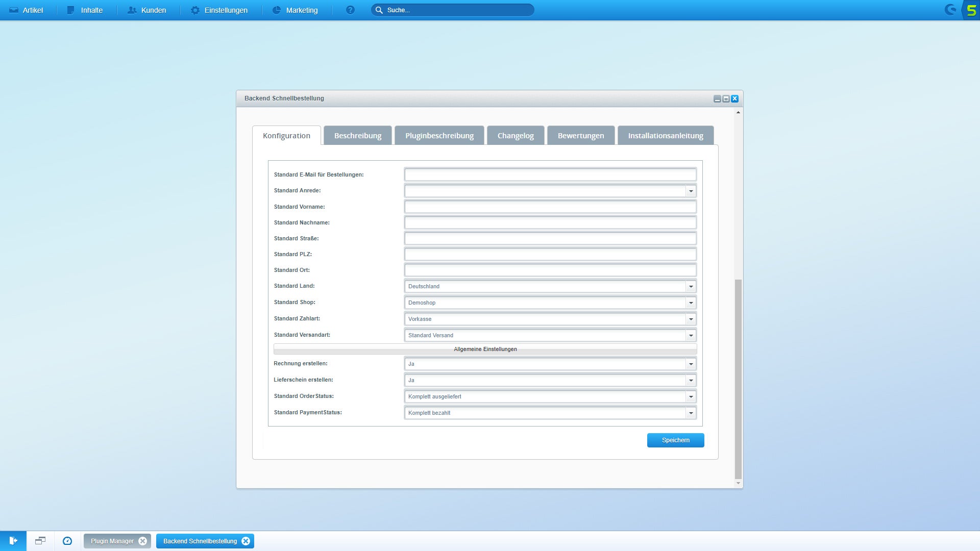Open the Inhalte menu
The height and width of the screenshot is (551, 980).
click(85, 10)
